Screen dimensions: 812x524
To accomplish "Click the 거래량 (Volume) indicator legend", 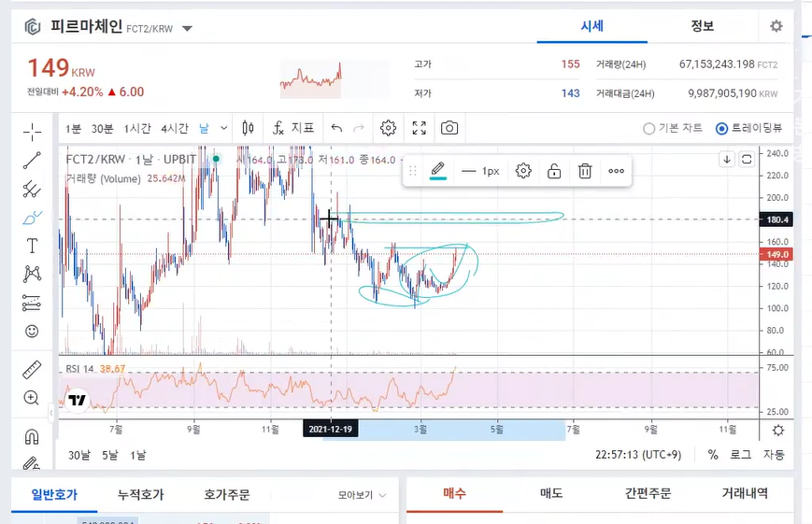I will [103, 178].
